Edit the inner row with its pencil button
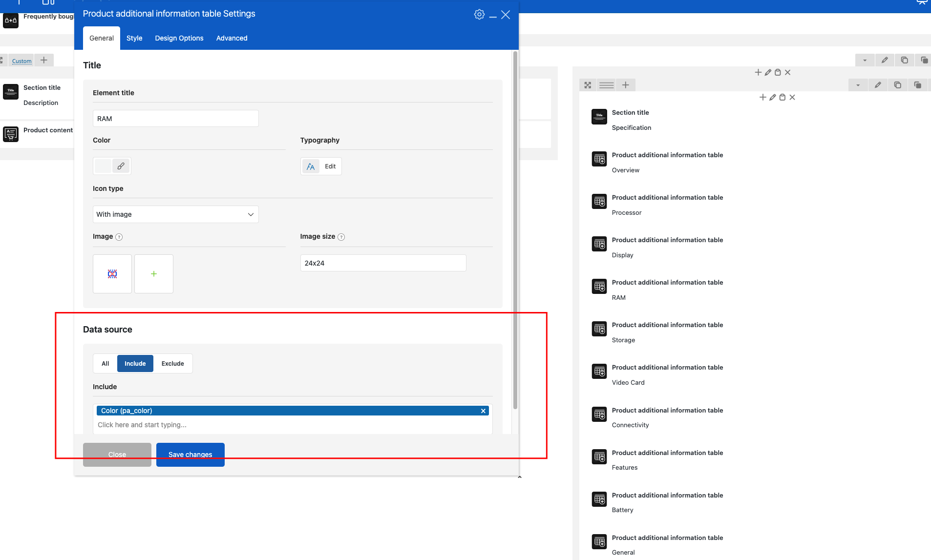This screenshot has width=931, height=560. [878, 85]
